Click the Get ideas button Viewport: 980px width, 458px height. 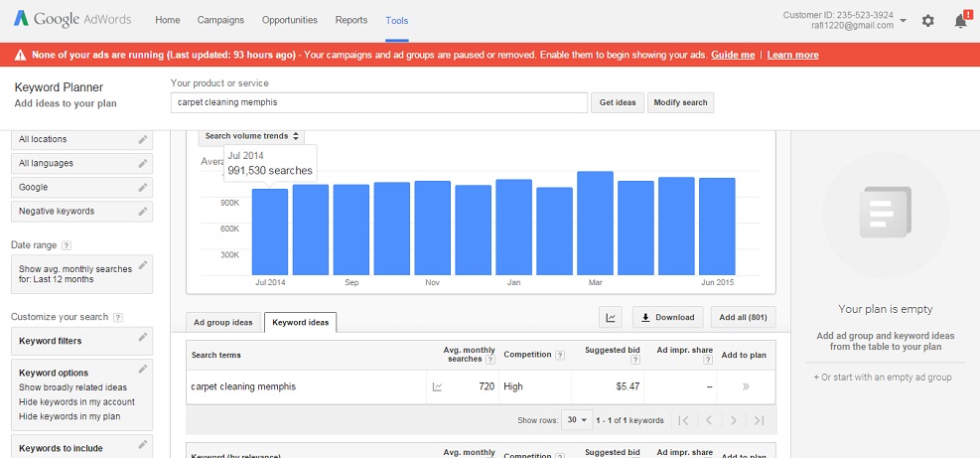point(618,102)
